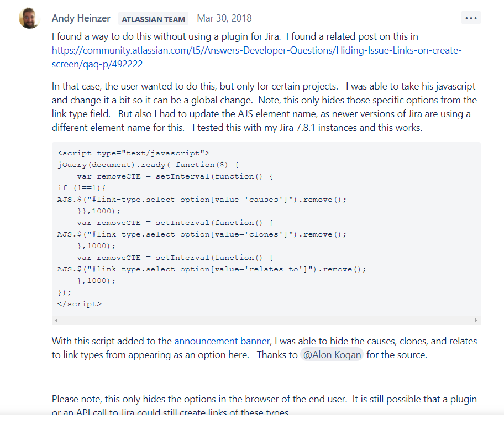Click the paragraph starting 'In that case'
Image resolution: width=504 pixels, height=424 pixels.
264,107
